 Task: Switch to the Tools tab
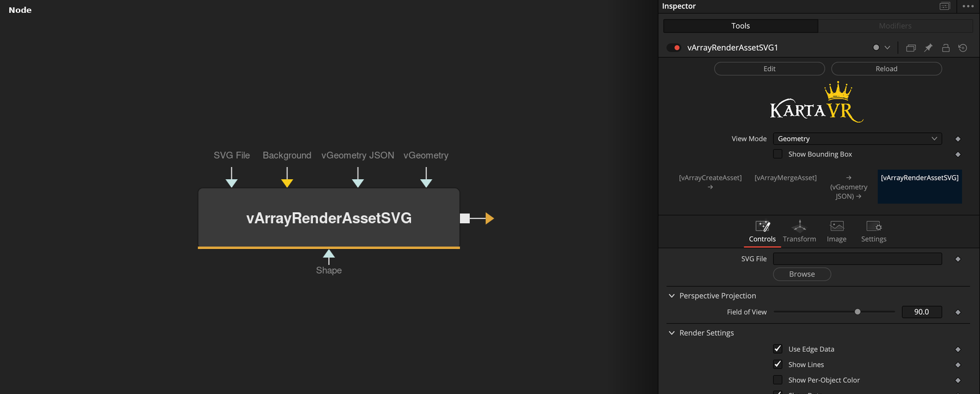741,26
